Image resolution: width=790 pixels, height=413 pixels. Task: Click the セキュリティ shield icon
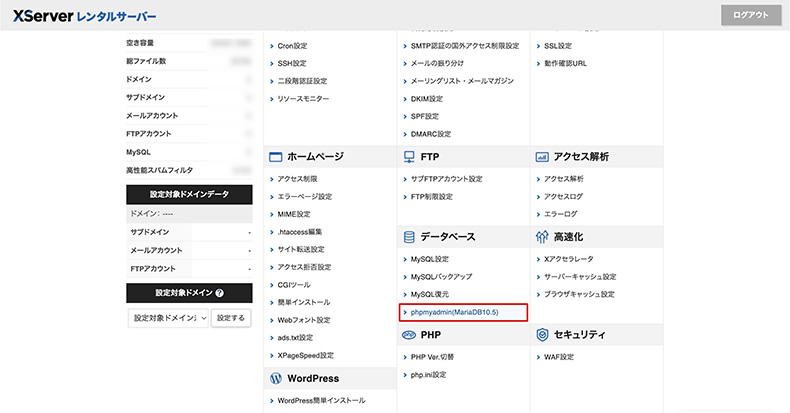[542, 335]
